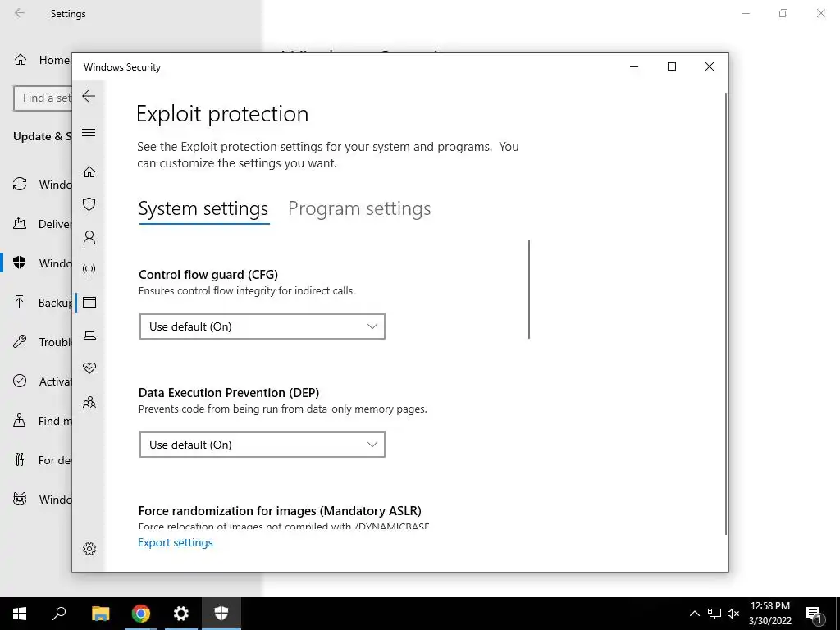Screen dimensions: 840x630
Task: Open Windows Security settings gear icon
Action: pos(89,549)
